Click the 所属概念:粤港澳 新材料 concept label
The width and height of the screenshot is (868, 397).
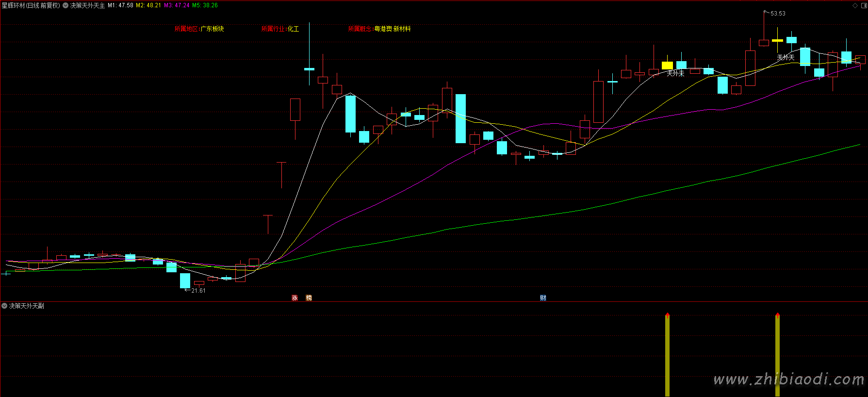pyautogui.click(x=379, y=29)
